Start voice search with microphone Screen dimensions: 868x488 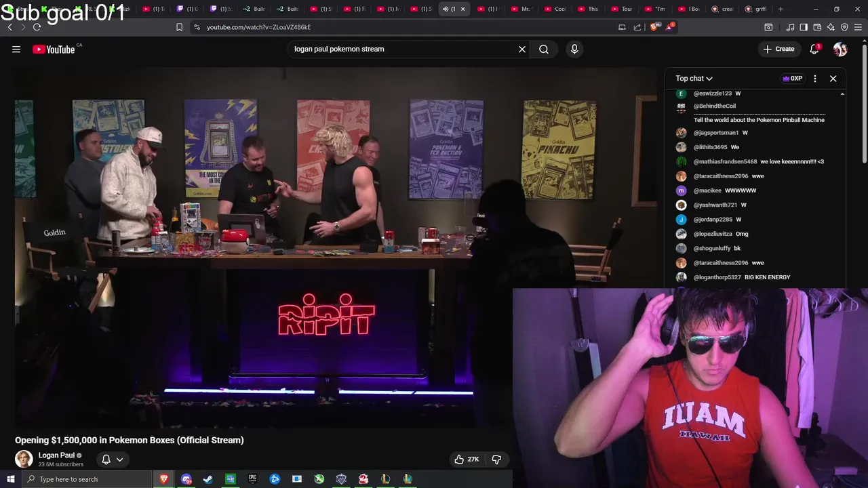[x=574, y=49]
